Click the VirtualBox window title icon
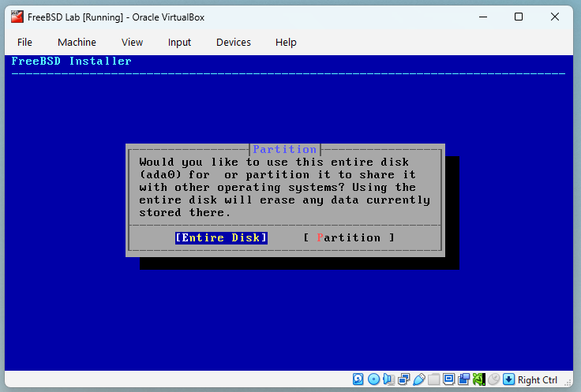Viewport: 581px width, 392px height. (x=17, y=17)
